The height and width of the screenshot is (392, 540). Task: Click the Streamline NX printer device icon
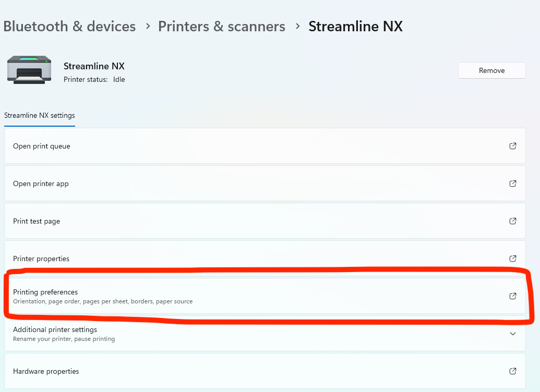29,70
